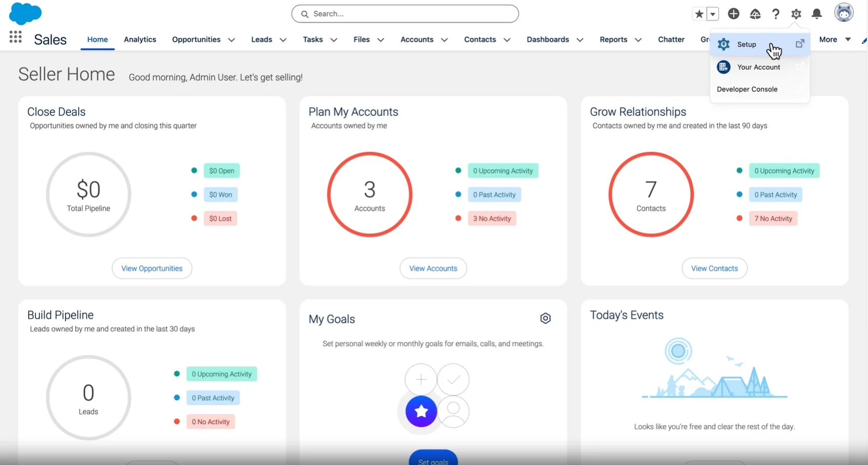
Task: Click the Salesforce cloud logo
Action: coord(25,13)
